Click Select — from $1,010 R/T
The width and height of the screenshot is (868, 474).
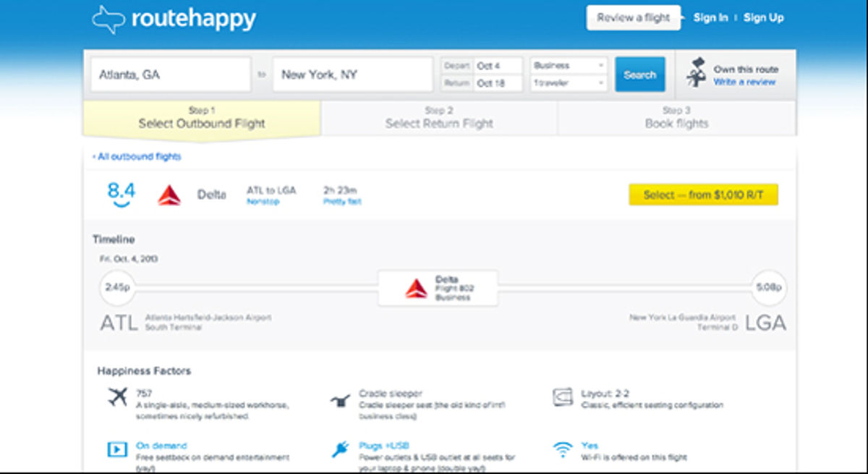coord(702,194)
